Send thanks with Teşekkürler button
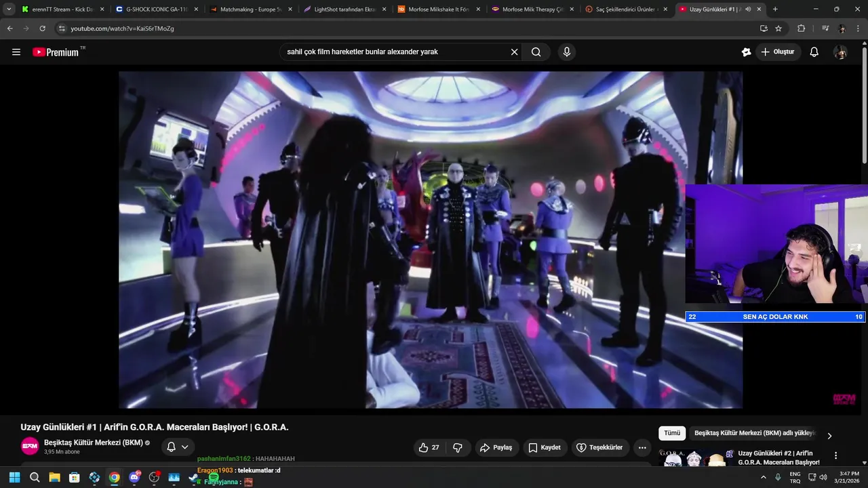 click(599, 447)
